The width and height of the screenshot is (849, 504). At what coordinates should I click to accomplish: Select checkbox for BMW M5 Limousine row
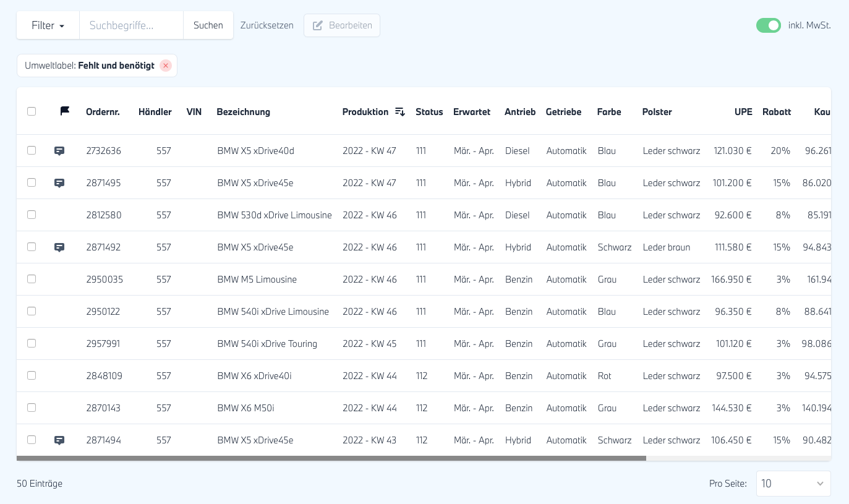32,280
